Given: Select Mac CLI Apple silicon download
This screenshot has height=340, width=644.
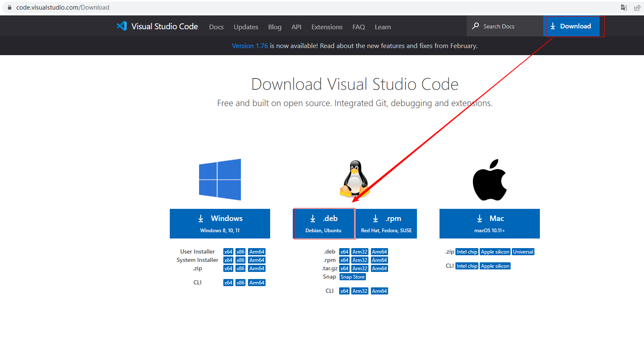Looking at the screenshot, I should click(x=495, y=266).
